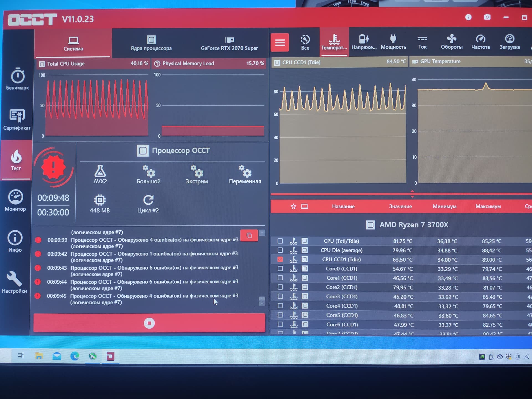Select the Напряжение sensor tab
The width and height of the screenshot is (532, 399).
click(x=364, y=42)
